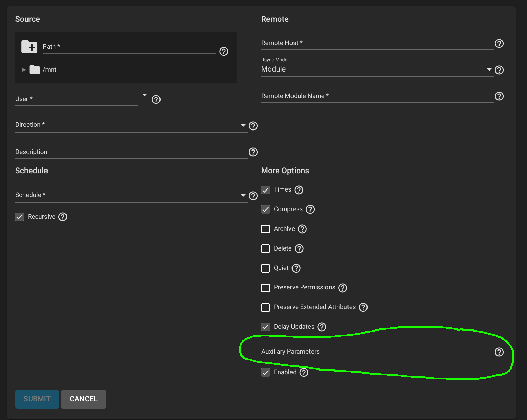Open help for Preserve Permissions

point(343,288)
